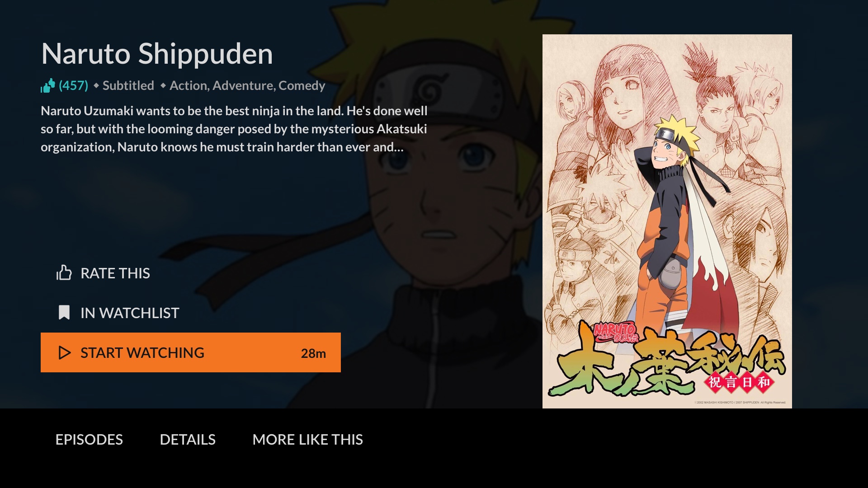
Task: Click the START WATCHING label text
Action: coord(142,353)
